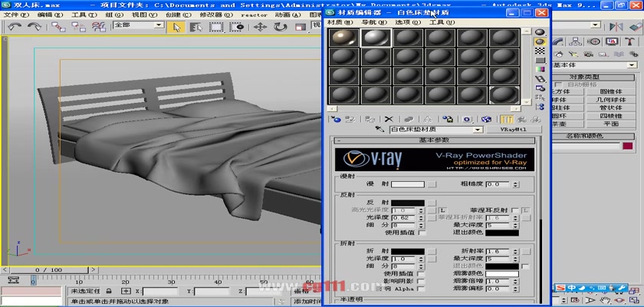Click the Get Material icon
This screenshot has width=644, height=307.
point(336,119)
